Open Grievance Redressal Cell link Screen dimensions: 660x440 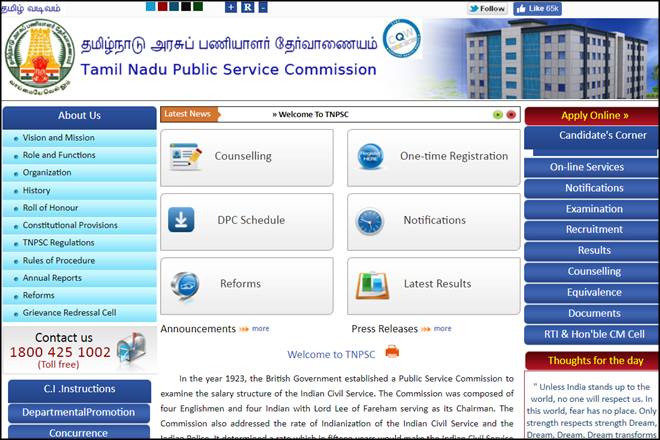(70, 312)
